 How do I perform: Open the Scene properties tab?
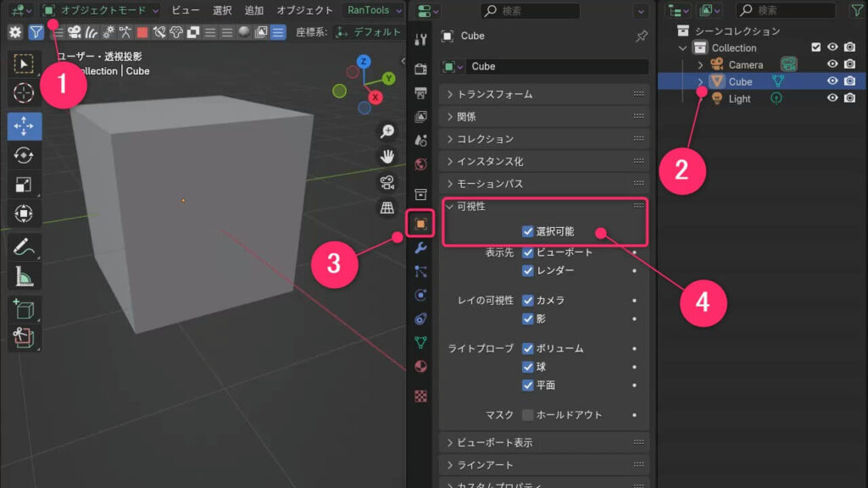pyautogui.click(x=420, y=141)
